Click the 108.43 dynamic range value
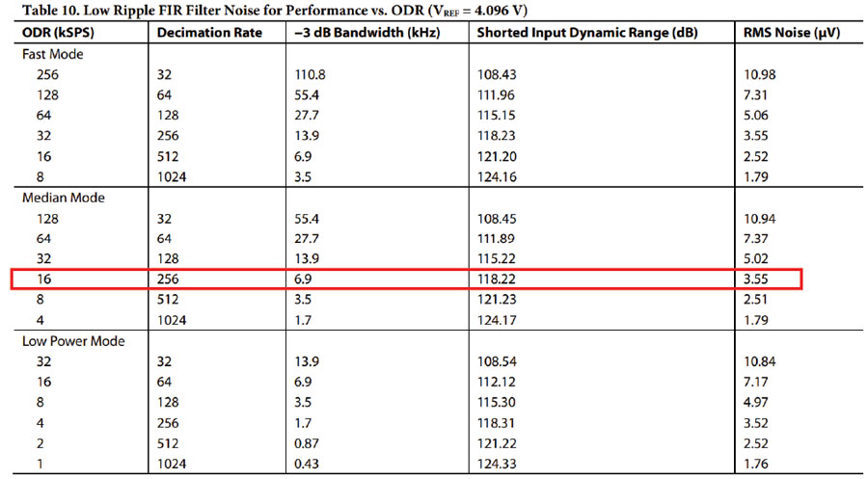Viewport: 868px width, 479px height. pos(497,74)
